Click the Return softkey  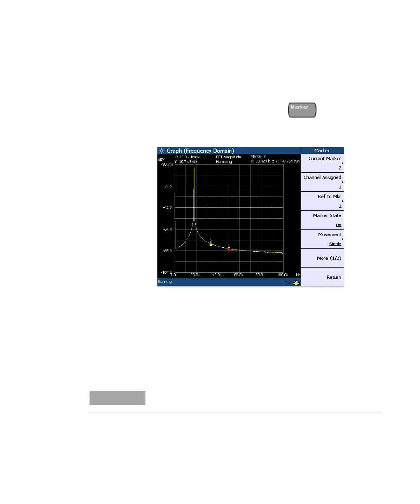pos(322,277)
